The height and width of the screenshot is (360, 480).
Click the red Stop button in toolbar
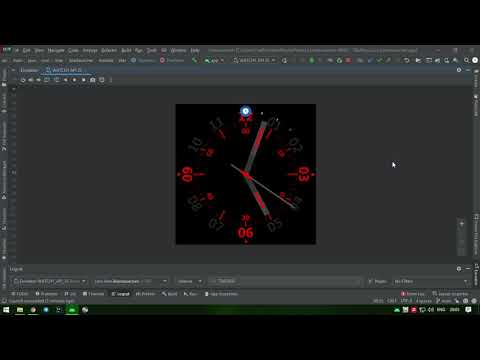pos(348,60)
